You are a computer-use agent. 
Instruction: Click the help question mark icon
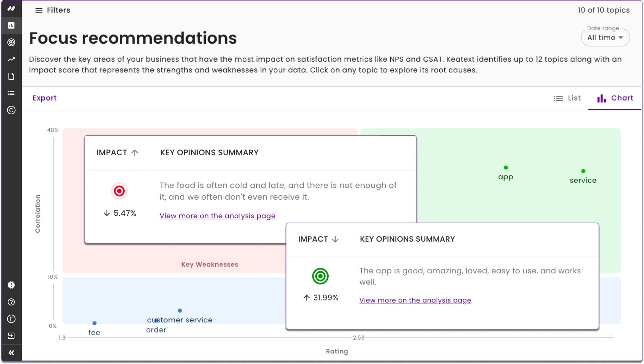11,302
